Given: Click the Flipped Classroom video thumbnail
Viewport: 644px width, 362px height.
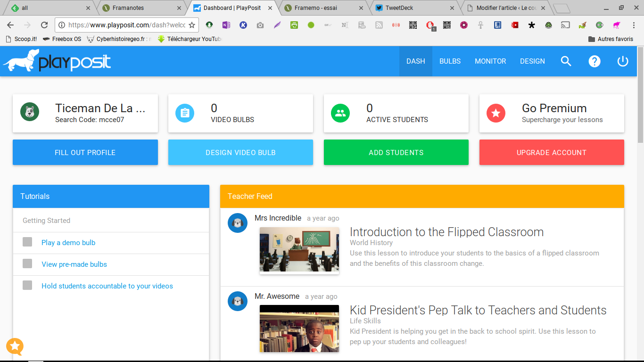Looking at the screenshot, I should (299, 250).
